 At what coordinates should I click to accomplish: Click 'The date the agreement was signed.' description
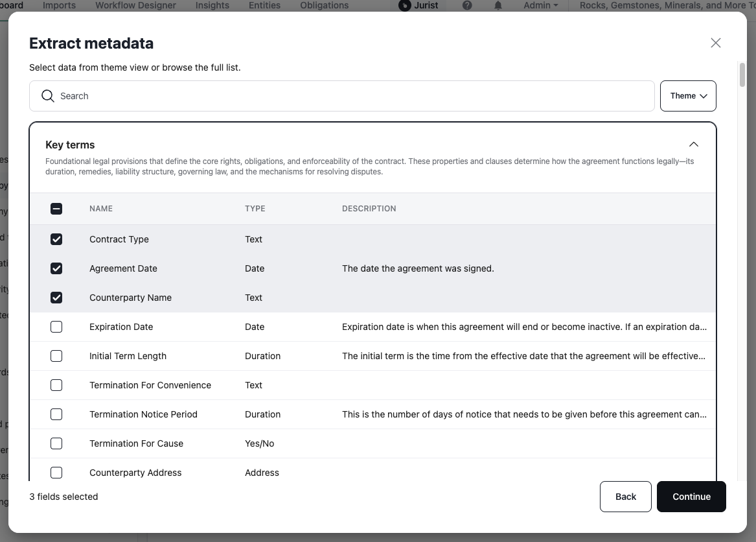point(418,268)
